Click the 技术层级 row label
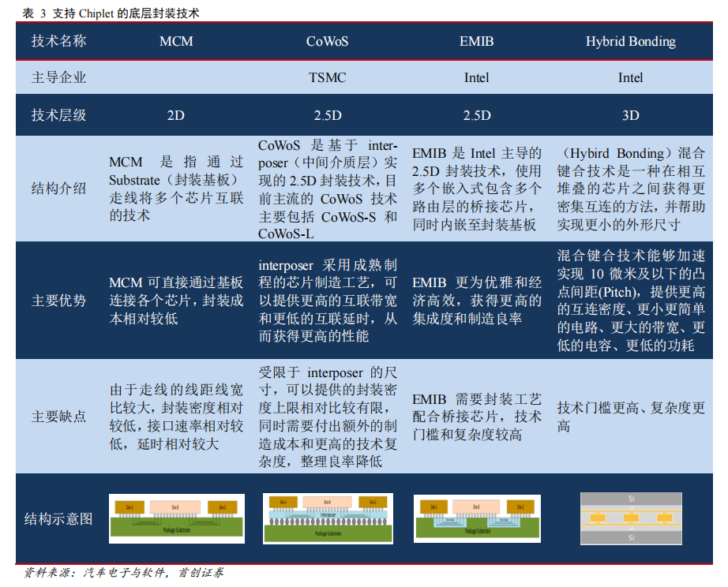 click(x=58, y=115)
